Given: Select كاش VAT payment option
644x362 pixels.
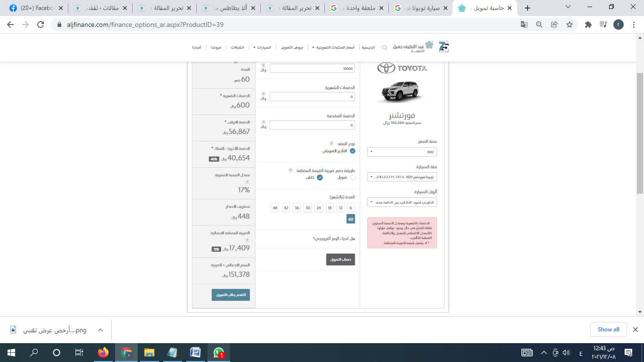Looking at the screenshot, I should [x=320, y=177].
